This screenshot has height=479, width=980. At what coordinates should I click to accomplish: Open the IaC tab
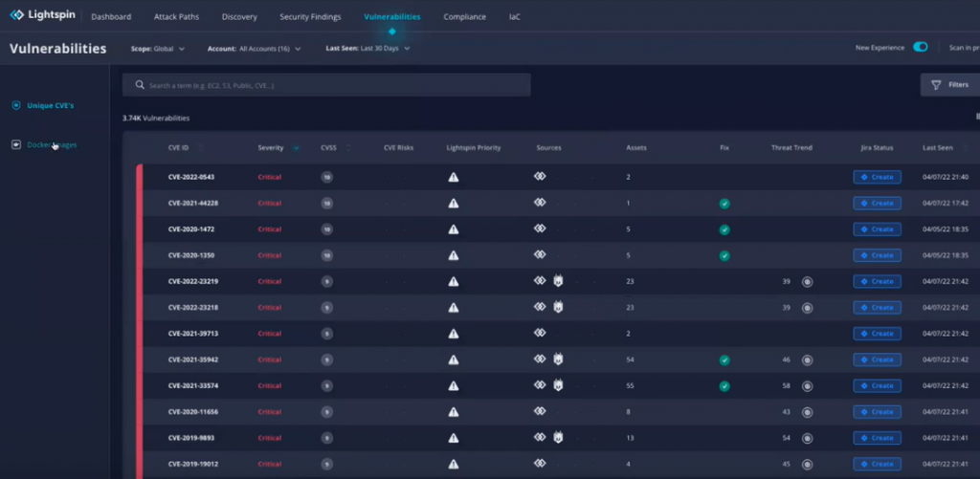coord(514,17)
